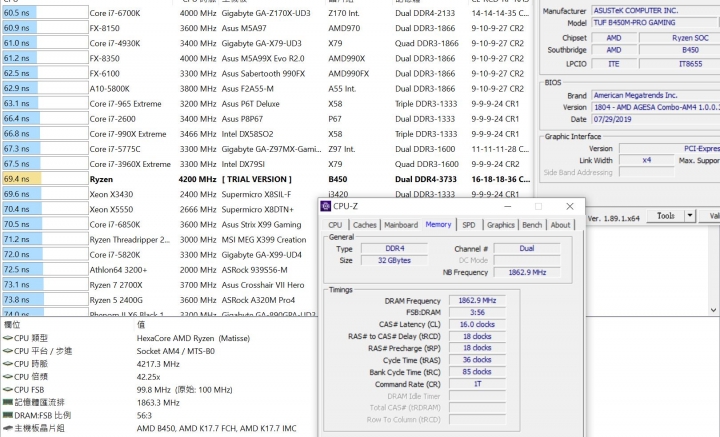The height and width of the screenshot is (437, 720).
Task: Expand the Tools dropdown arrow
Action: (x=690, y=216)
